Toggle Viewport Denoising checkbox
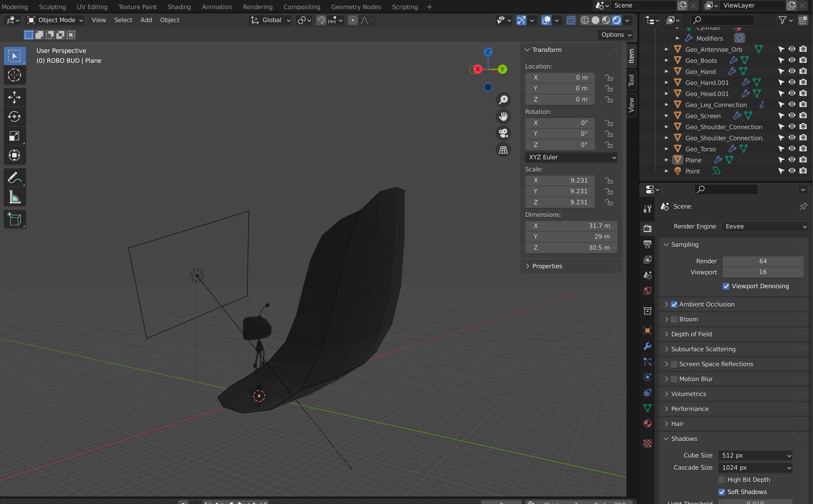The image size is (813, 504). tap(726, 286)
